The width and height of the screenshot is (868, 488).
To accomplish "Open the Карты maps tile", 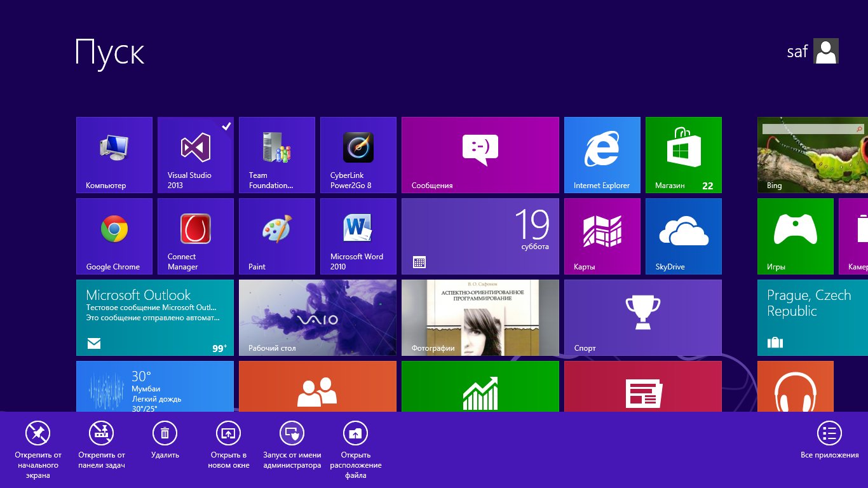I will point(602,236).
